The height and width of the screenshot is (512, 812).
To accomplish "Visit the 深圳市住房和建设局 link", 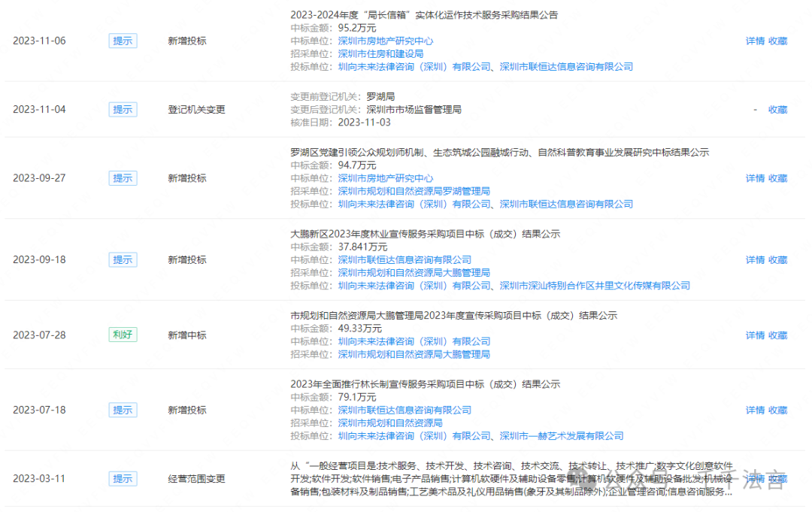I will click(x=380, y=54).
